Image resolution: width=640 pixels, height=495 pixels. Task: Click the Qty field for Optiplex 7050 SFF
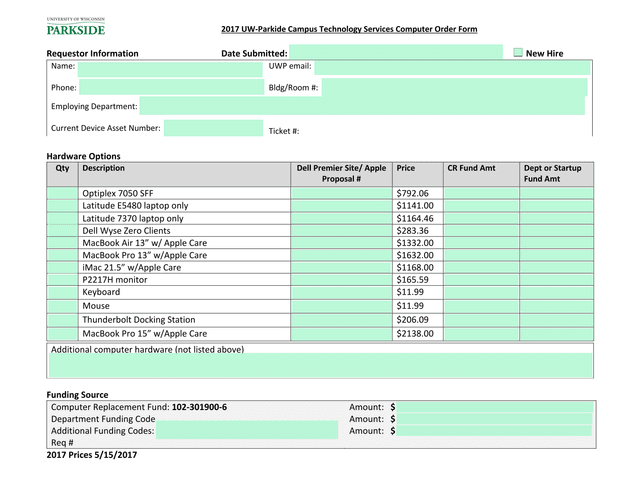tap(62, 193)
